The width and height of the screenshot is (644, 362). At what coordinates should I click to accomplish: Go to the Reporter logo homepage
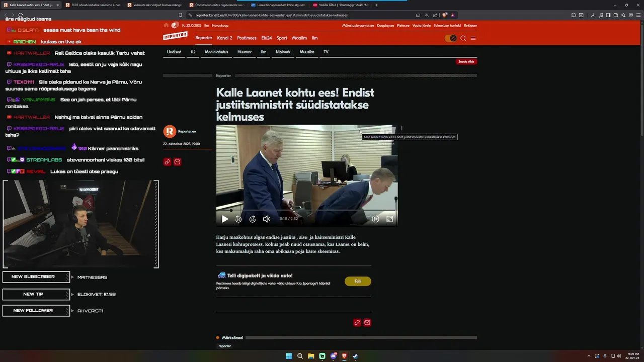[x=175, y=36]
